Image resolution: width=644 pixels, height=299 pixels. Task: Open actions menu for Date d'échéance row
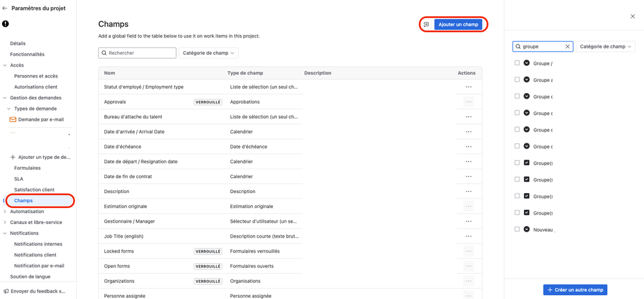468,147
